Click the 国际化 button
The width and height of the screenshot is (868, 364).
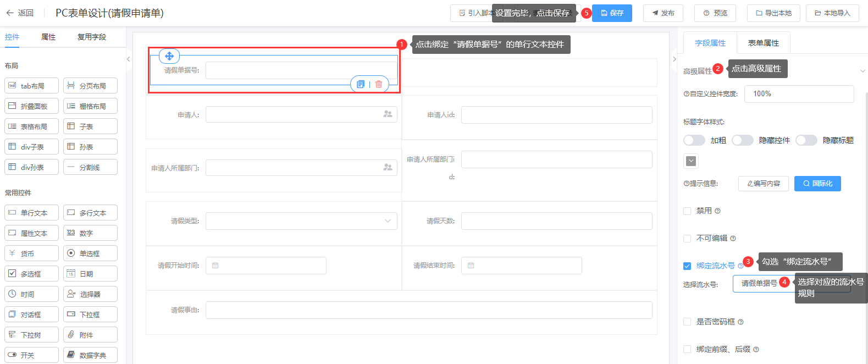pos(817,184)
